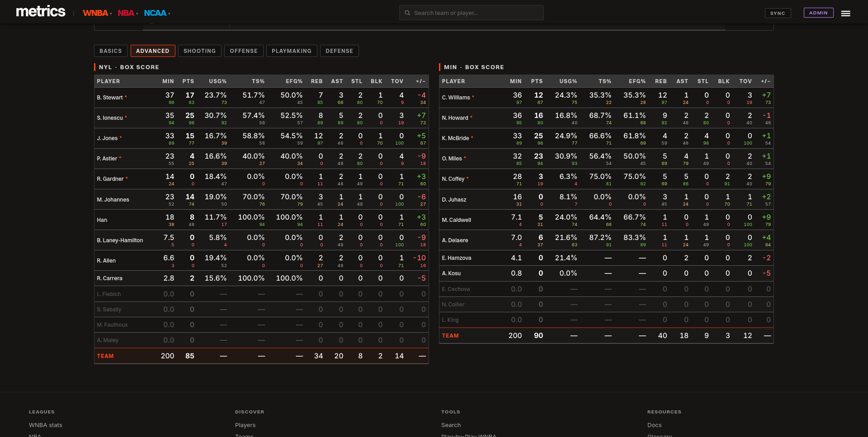
Task: Open player D. Juhasz
Action: tap(454, 200)
